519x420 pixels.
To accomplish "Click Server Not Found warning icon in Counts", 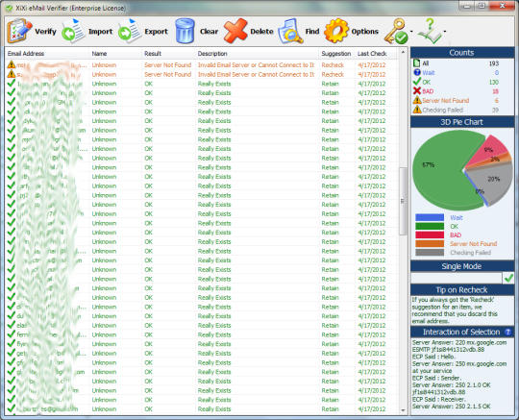I will pos(417,100).
